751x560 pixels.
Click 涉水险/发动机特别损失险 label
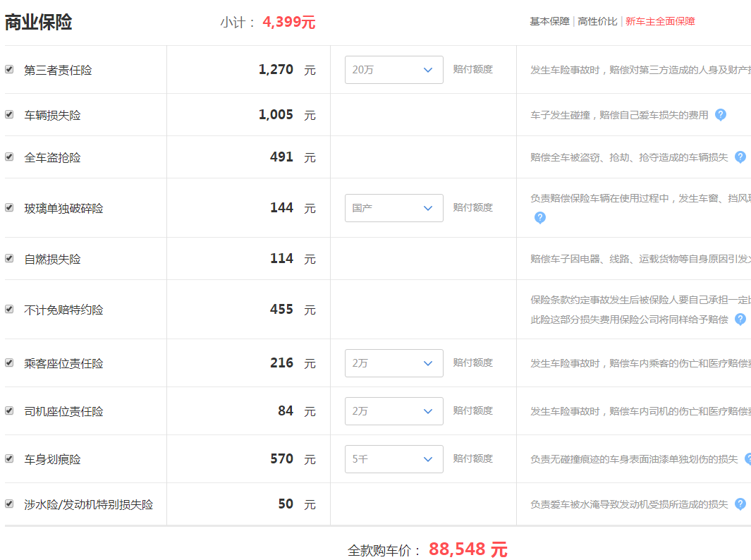89,504
